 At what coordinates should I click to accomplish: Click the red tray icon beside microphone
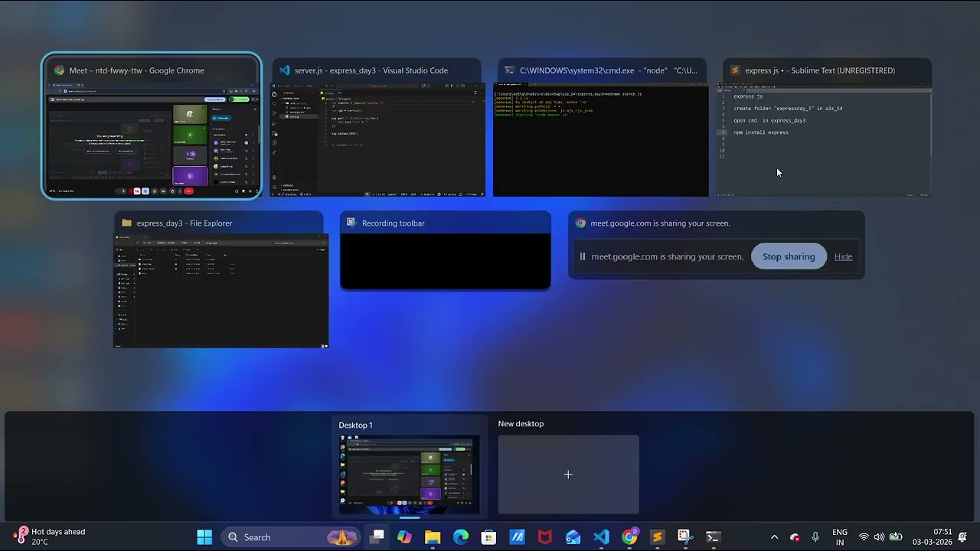[x=795, y=537]
